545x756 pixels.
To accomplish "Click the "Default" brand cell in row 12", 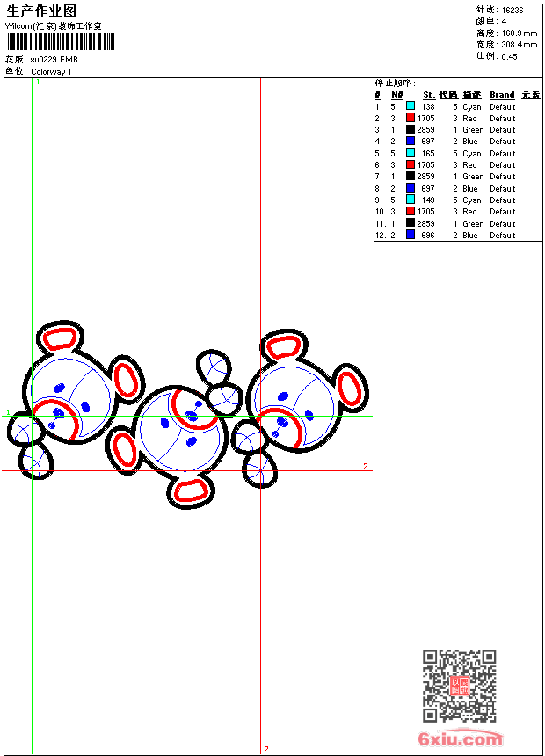I will [x=503, y=236].
